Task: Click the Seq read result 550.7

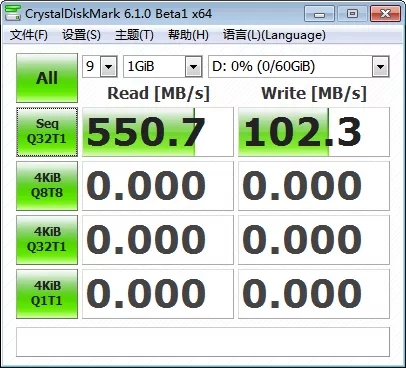Action: point(158,132)
